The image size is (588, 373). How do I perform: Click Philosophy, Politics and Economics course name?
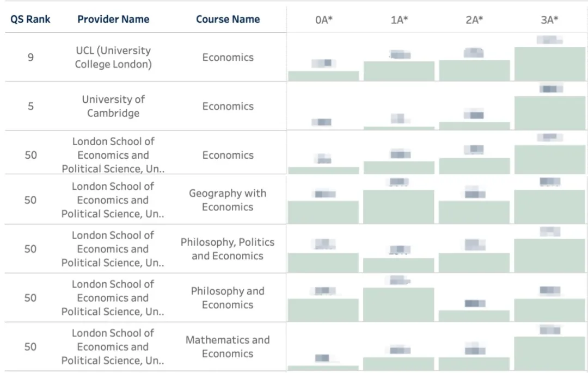[x=228, y=249]
